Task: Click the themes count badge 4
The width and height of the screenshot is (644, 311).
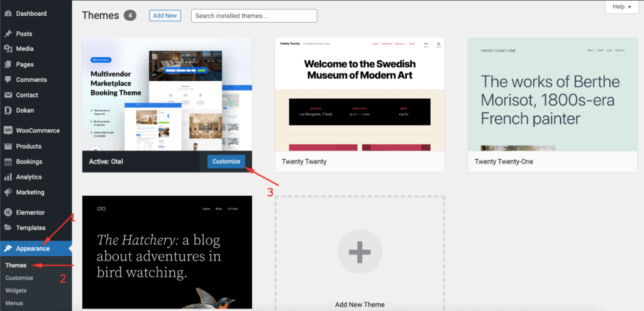Action: tap(130, 16)
